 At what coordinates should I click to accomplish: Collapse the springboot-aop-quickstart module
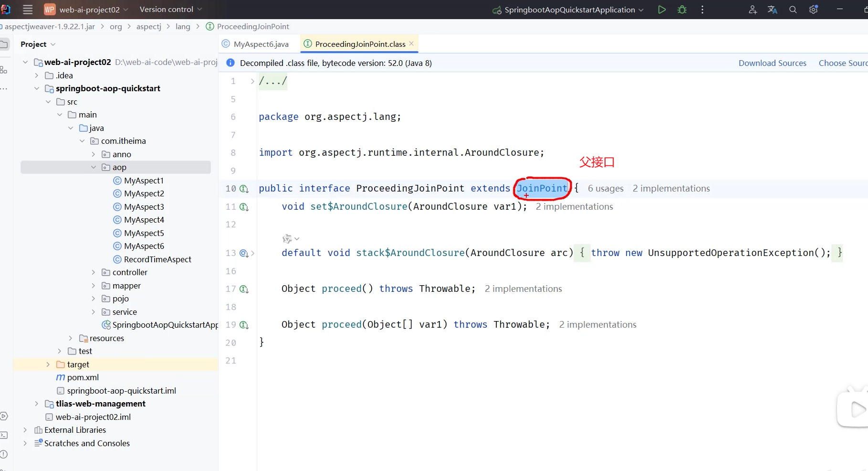click(37, 88)
